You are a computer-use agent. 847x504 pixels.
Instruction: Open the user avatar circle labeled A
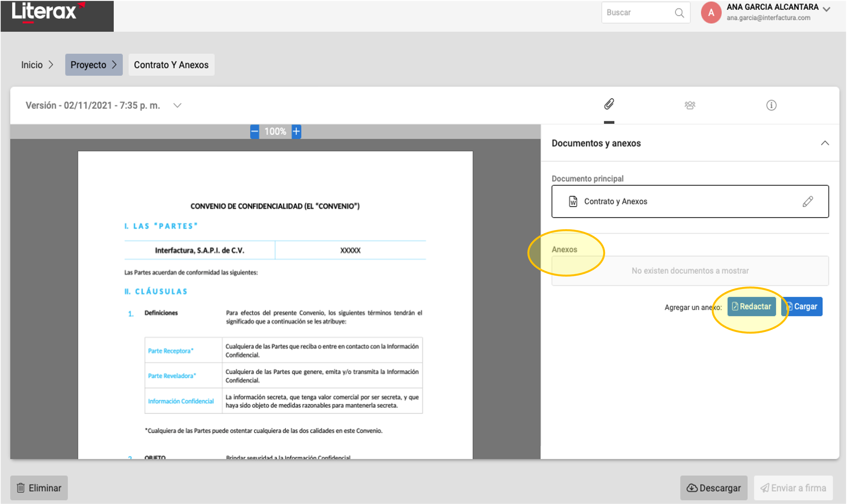tap(711, 13)
